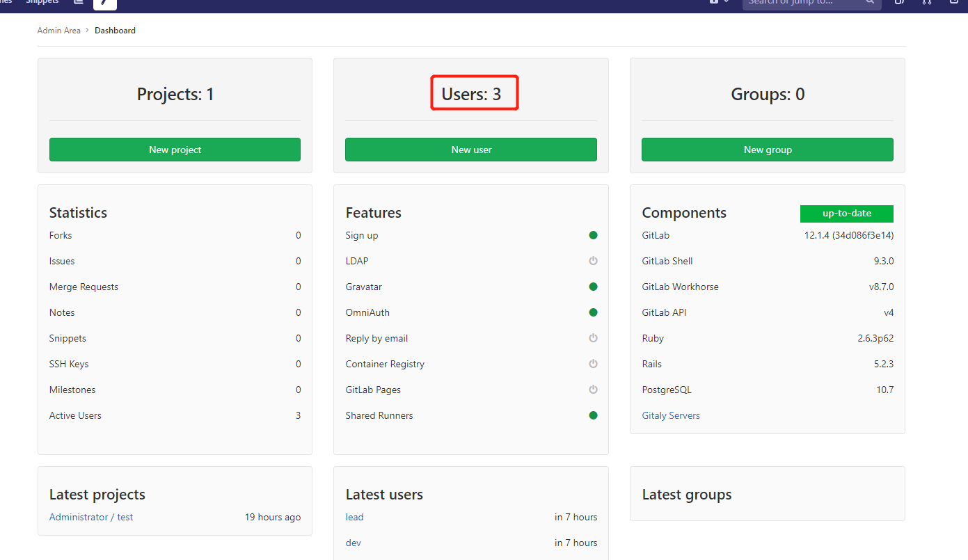The height and width of the screenshot is (560, 968).
Task: Click the Latest projects heading
Action: [97, 495]
